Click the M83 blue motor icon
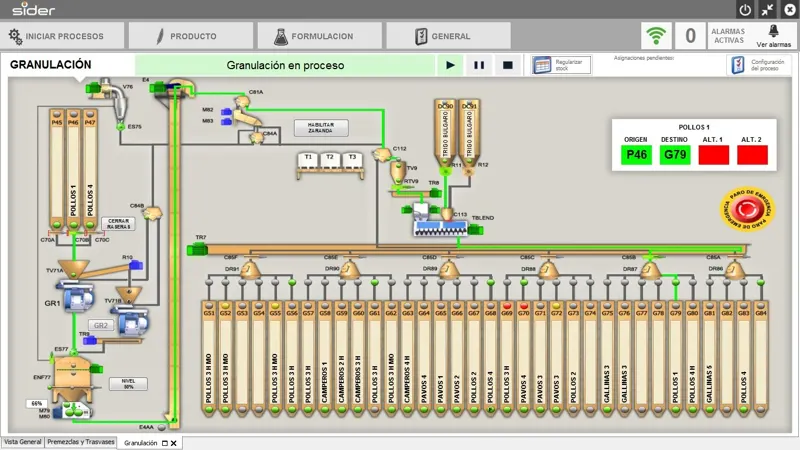The width and height of the screenshot is (800, 450). [x=226, y=121]
